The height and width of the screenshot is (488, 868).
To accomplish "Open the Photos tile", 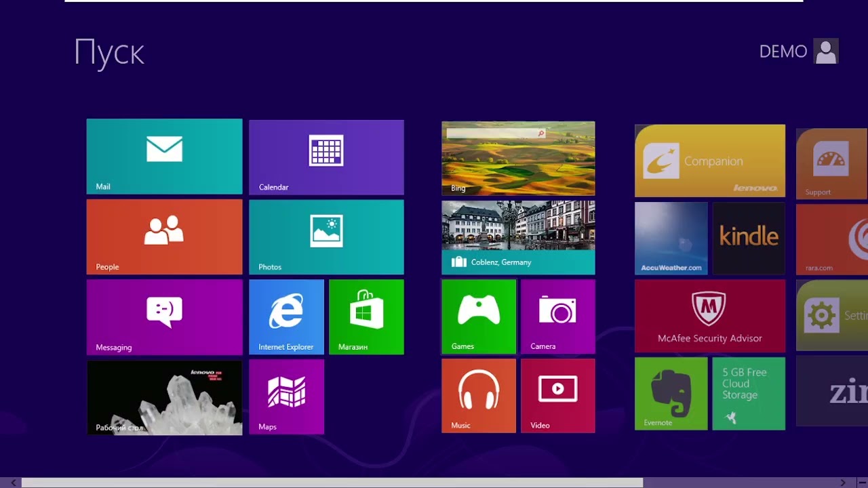I will 326,237.
